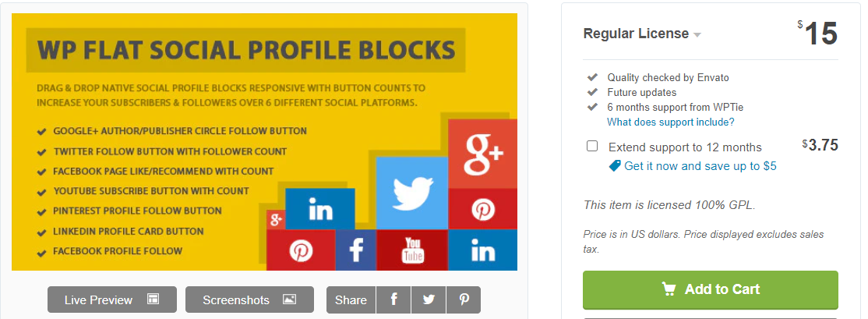Screen dimensions: 868x319
Task: Open Live Preview of the plugin
Action: (112, 300)
